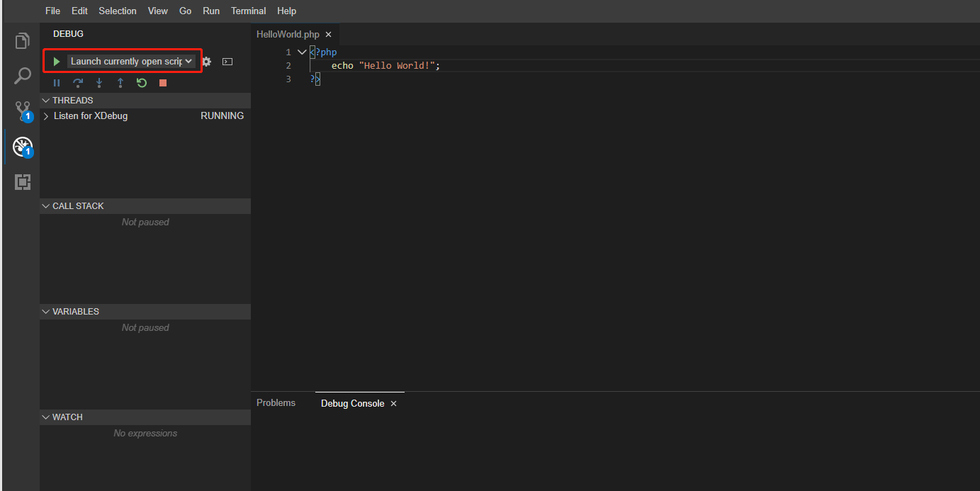Open the File menu
This screenshot has width=980, height=491.
pos(52,11)
